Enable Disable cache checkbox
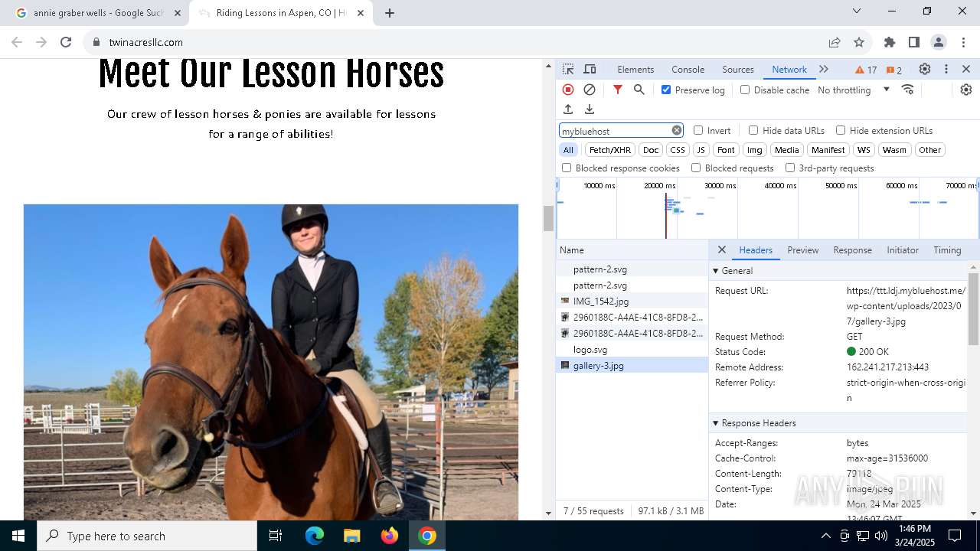 745,90
